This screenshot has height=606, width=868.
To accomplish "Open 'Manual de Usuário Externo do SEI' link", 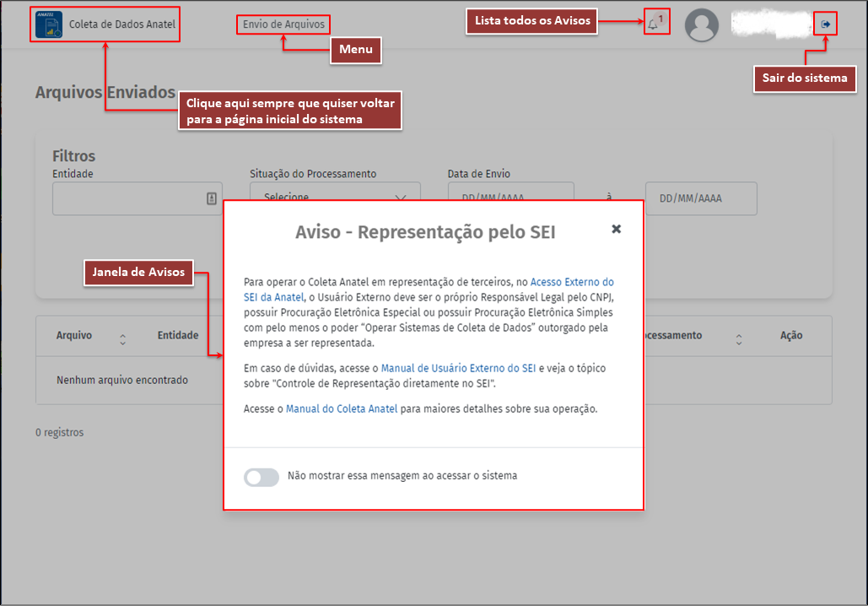I will pyautogui.click(x=458, y=368).
